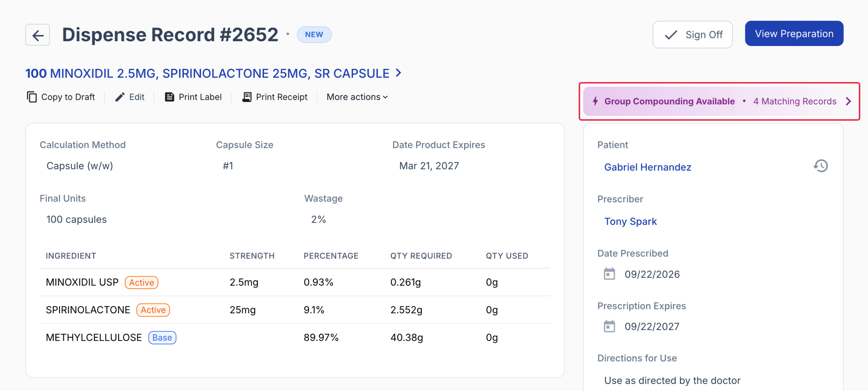868x391 pixels.
Task: Click the Copy to Draft icon
Action: click(x=32, y=97)
